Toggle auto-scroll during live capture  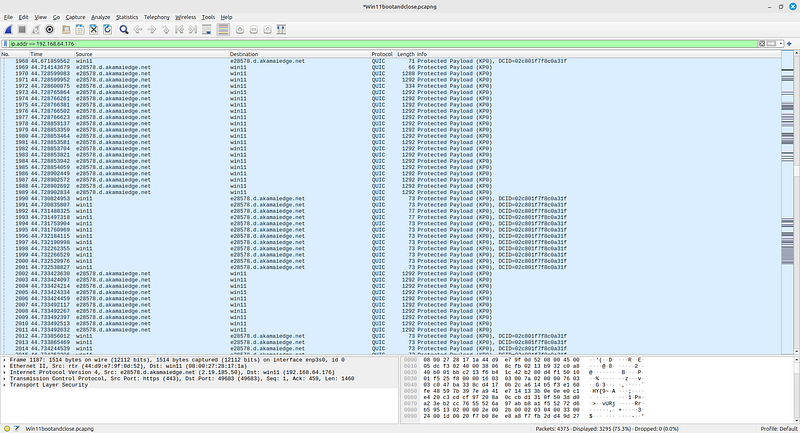point(207,30)
